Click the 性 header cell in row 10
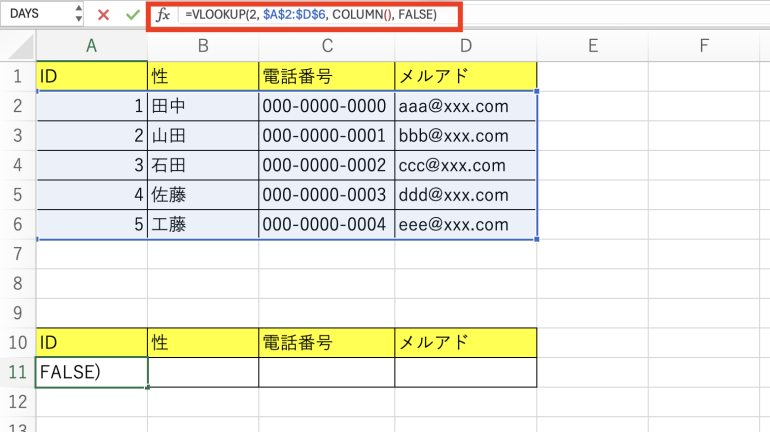Viewport: 770px width, 432px height. coord(203,343)
